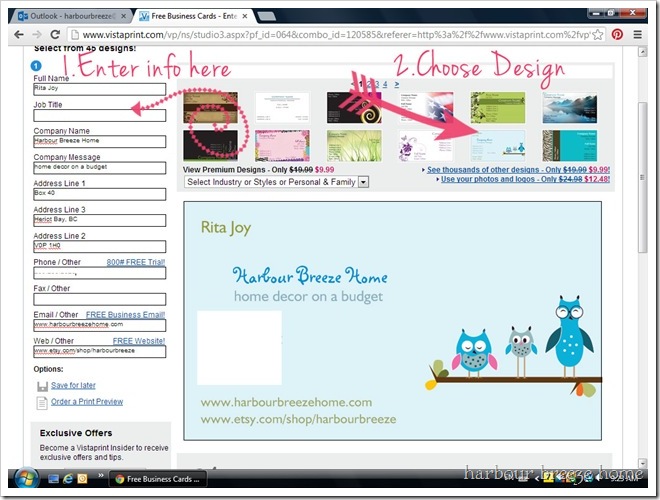This screenshot has width=660, height=500.
Task: Click the Company Message field
Action: [100, 168]
